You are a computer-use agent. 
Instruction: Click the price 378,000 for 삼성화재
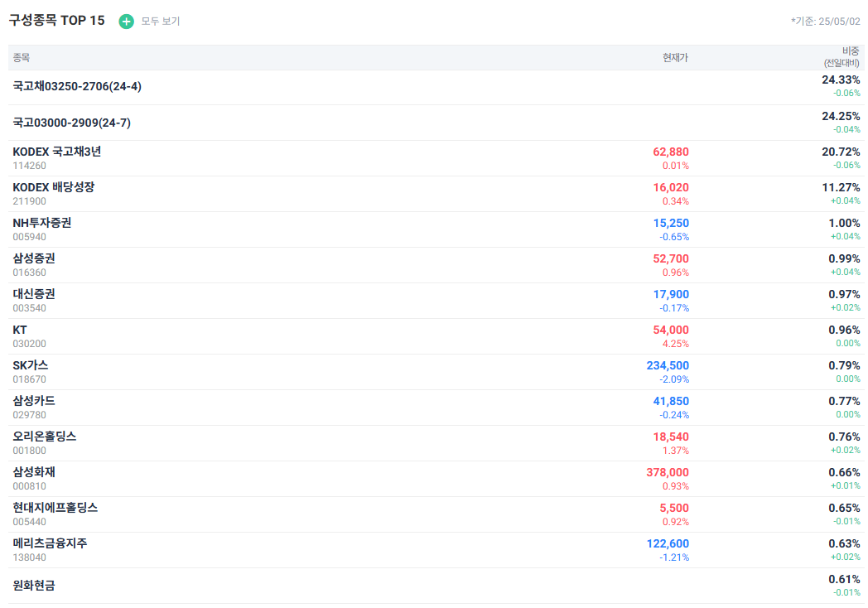pyautogui.click(x=668, y=472)
